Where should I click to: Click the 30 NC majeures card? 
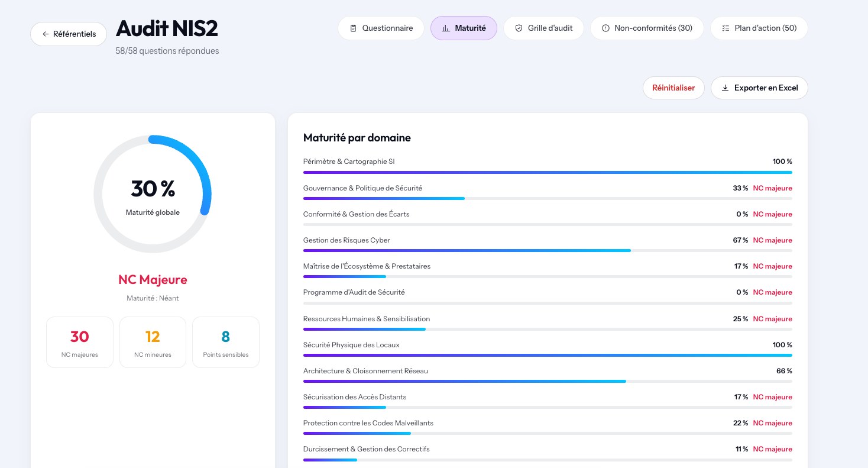(x=80, y=343)
